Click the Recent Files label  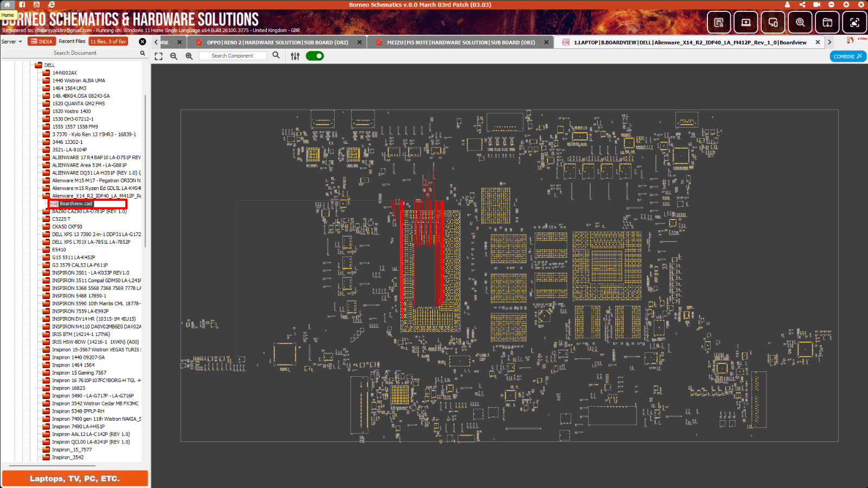pos(72,41)
